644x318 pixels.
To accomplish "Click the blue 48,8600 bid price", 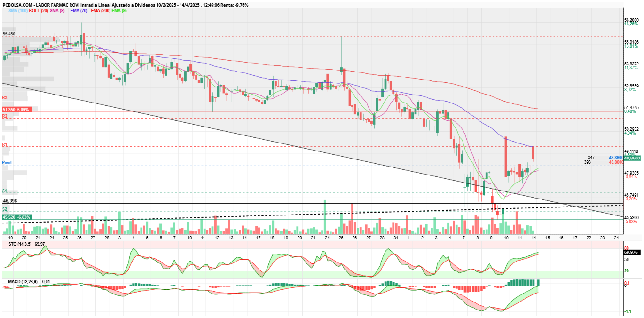I will [615, 157].
